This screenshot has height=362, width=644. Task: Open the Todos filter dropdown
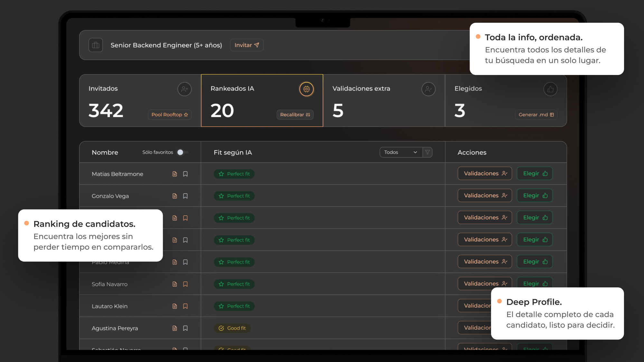[x=401, y=152]
